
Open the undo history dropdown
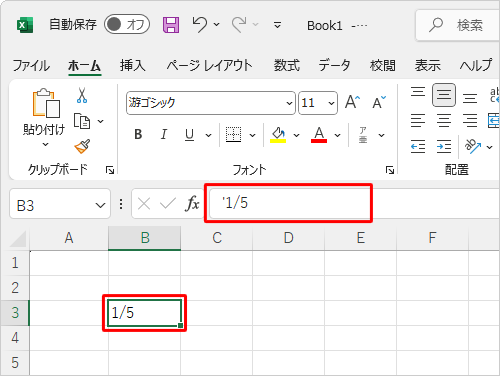[217, 25]
